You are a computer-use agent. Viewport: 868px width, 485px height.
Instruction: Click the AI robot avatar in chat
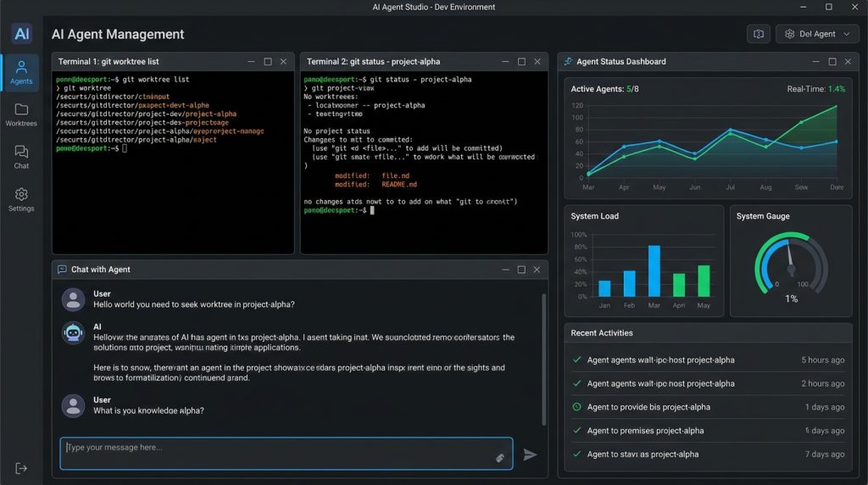[x=73, y=332]
